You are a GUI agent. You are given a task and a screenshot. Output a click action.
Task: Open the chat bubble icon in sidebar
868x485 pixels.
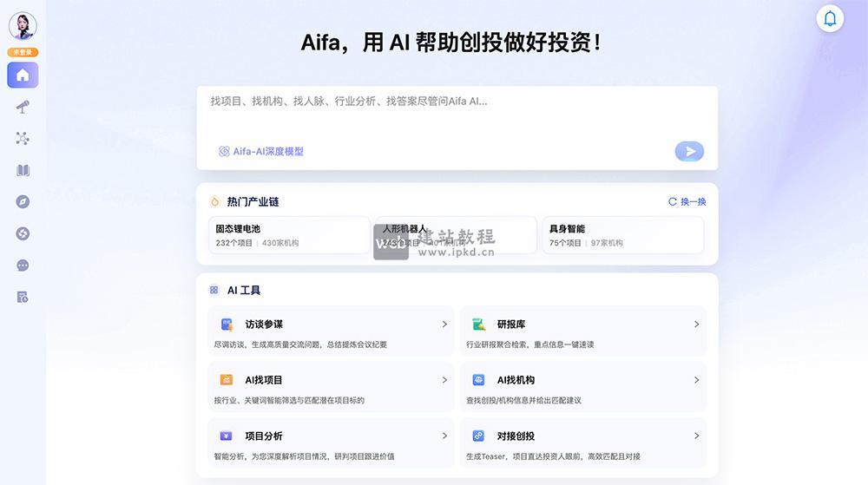[23, 265]
